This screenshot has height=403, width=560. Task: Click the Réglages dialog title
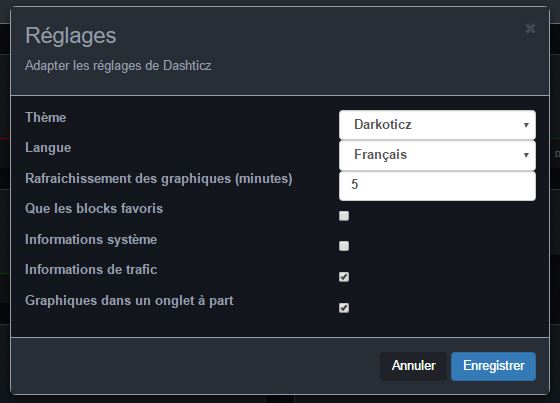71,36
